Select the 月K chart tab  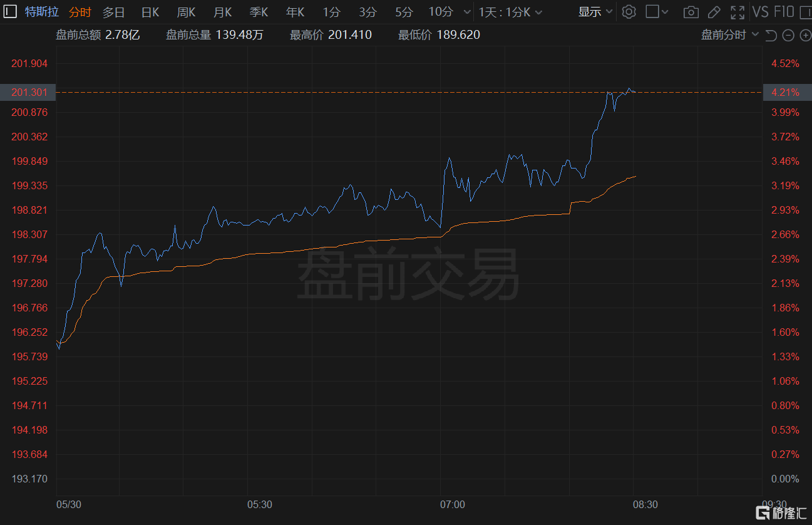tap(222, 12)
